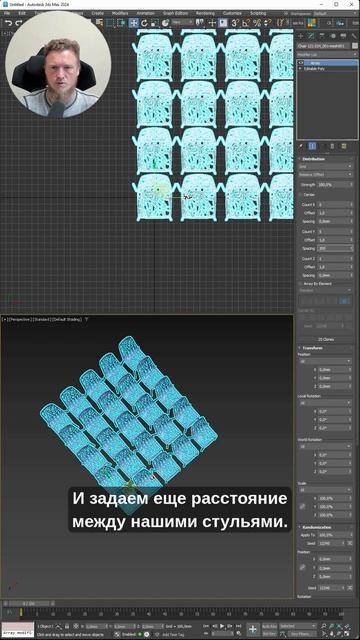Click the Pin Stack icon
Screen dimensions: 360x640
click(x=301, y=146)
